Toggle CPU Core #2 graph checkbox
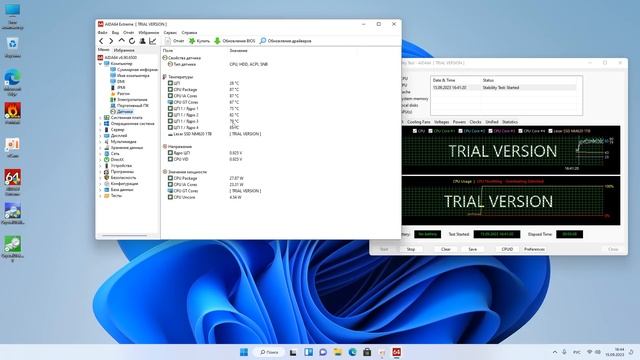 [460, 131]
